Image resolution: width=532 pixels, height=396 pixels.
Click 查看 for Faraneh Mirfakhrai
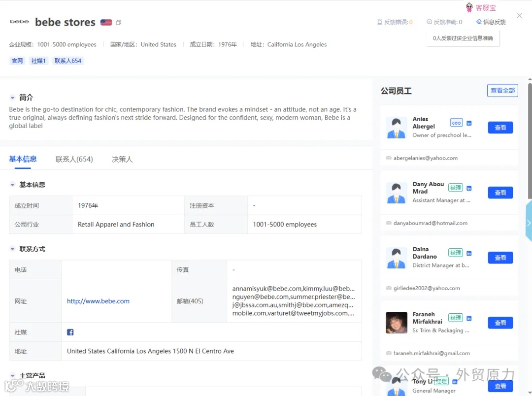(500, 323)
